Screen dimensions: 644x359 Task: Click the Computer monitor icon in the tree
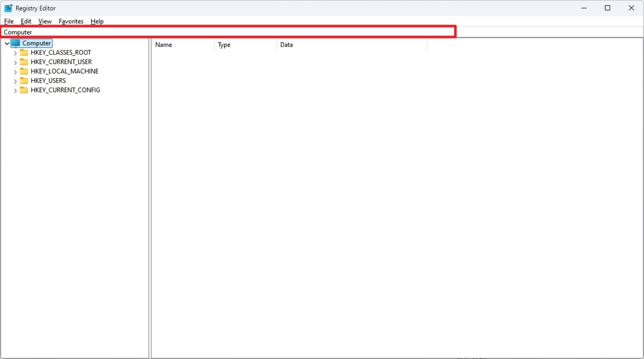pyautogui.click(x=15, y=43)
